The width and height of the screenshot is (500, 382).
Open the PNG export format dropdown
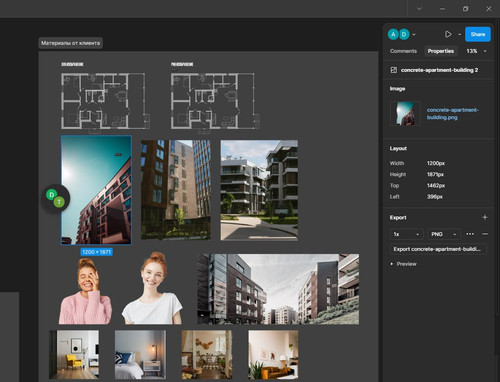[x=444, y=234]
